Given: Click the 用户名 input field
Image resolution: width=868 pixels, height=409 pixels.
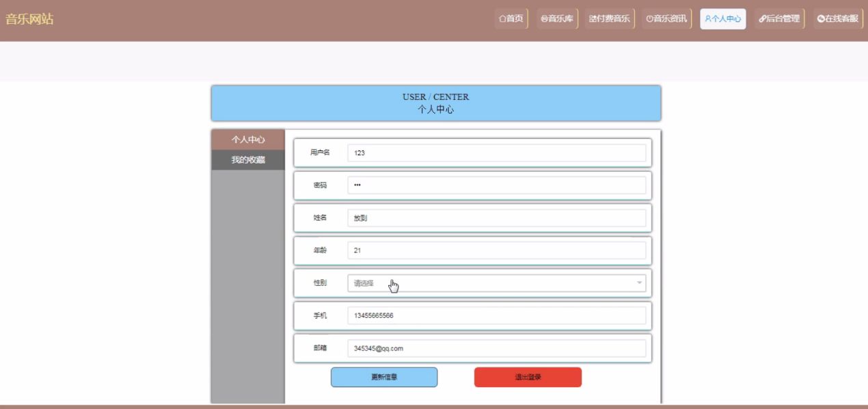Looking at the screenshot, I should coord(497,153).
